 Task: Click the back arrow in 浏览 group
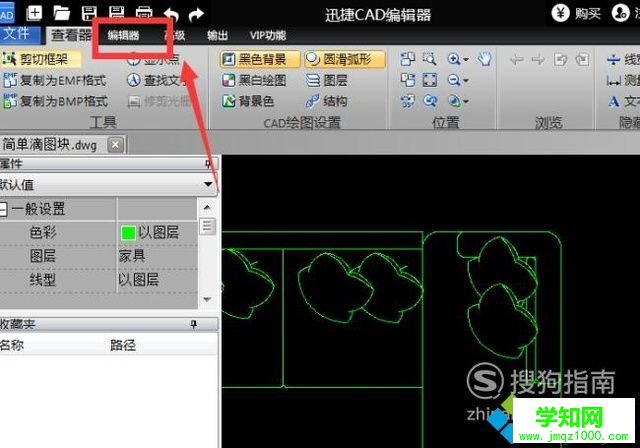pos(517,60)
